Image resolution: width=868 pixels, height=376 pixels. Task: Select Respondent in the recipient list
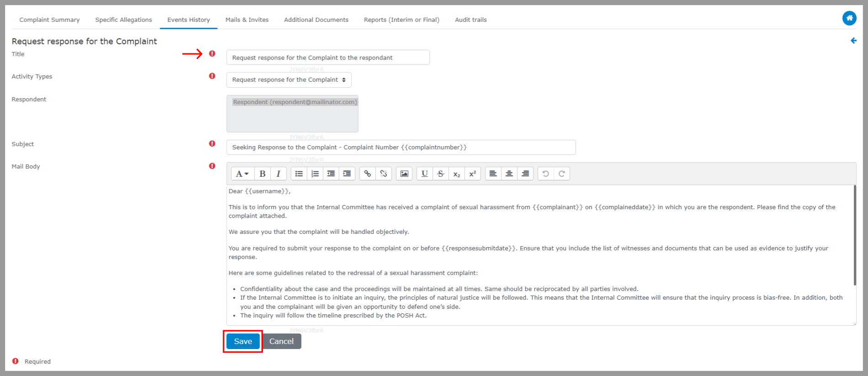tap(294, 102)
